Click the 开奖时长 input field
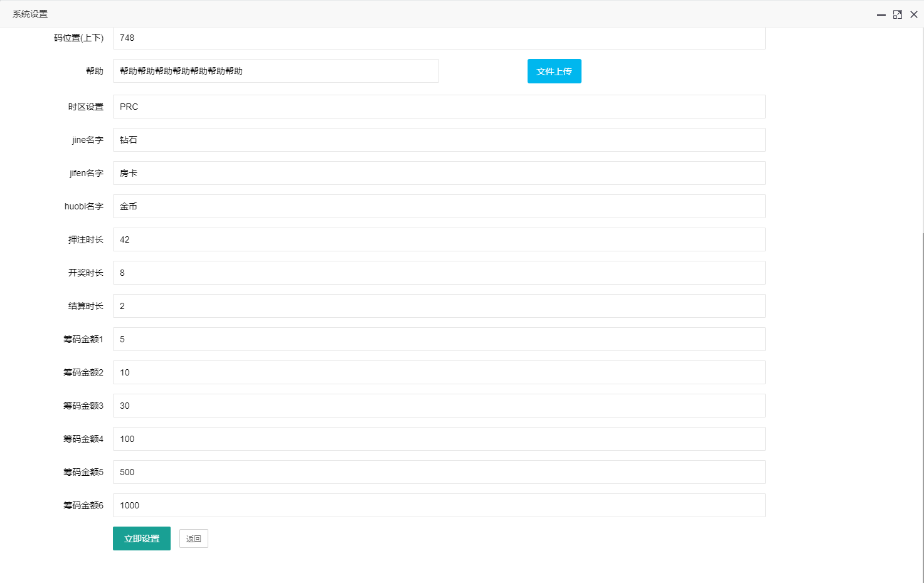Screen dimensions: 924x583 click(438, 273)
